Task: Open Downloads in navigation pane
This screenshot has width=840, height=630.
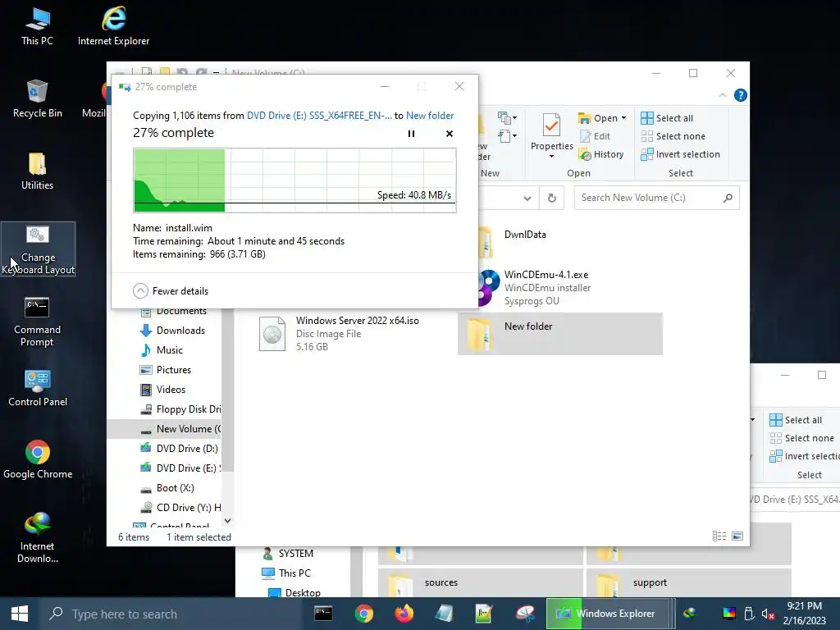Action: (x=172, y=331)
